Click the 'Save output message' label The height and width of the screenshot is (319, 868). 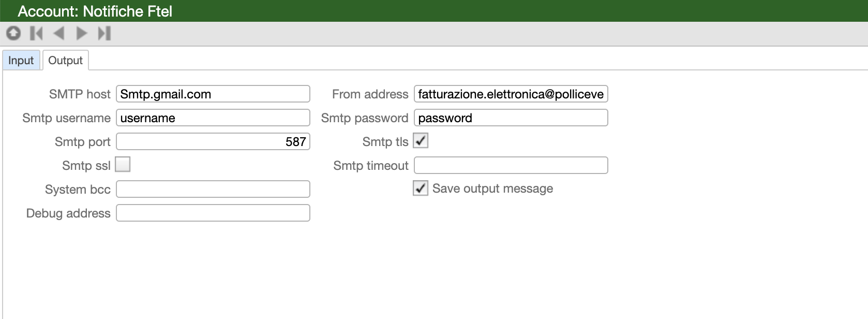[492, 189]
